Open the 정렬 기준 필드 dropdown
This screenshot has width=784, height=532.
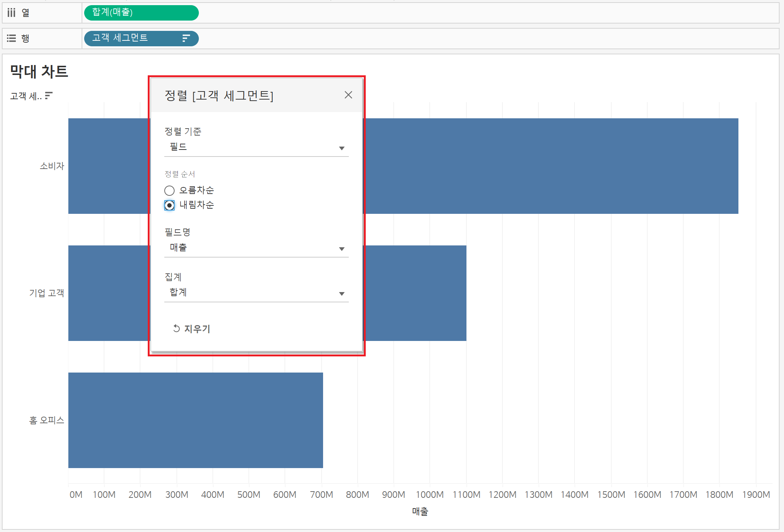tap(256, 148)
